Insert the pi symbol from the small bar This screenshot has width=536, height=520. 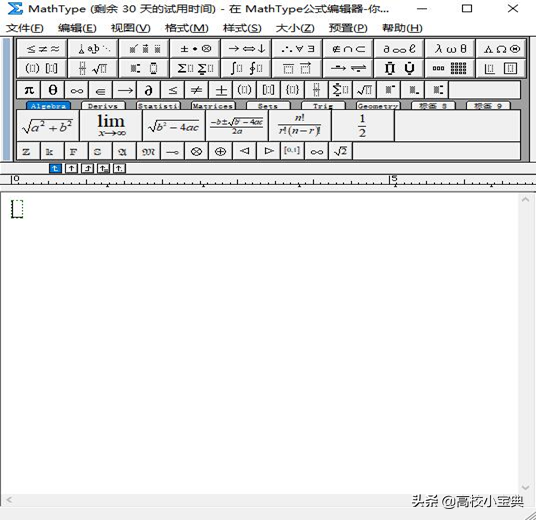[x=29, y=90]
